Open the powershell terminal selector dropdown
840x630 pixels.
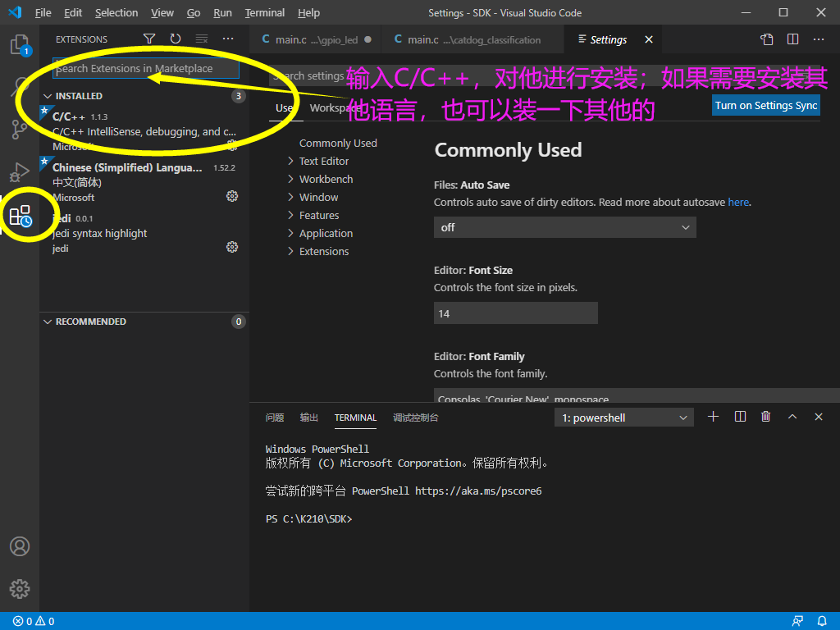coord(623,418)
